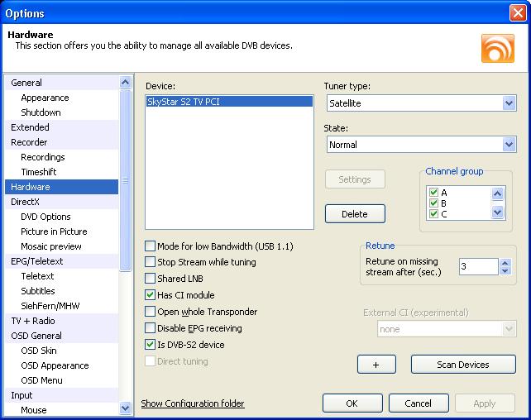Toggle Stop Stream while tuning checkbox

[x=151, y=262]
